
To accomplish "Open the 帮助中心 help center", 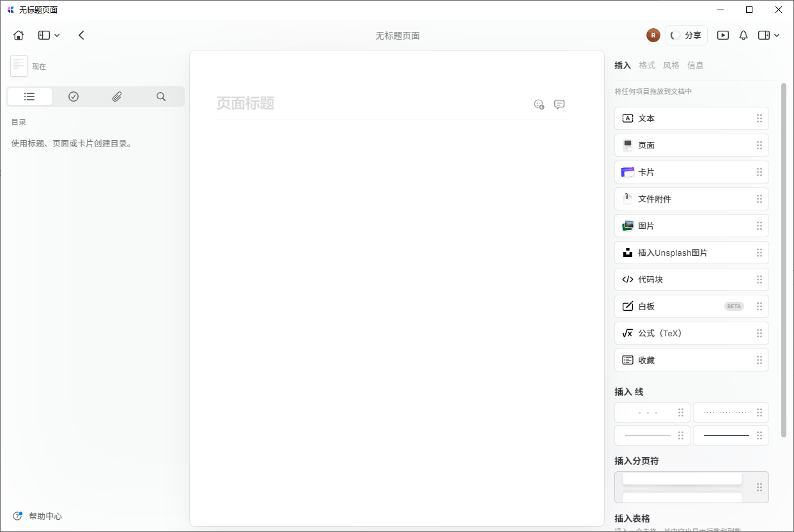I will pos(37,516).
